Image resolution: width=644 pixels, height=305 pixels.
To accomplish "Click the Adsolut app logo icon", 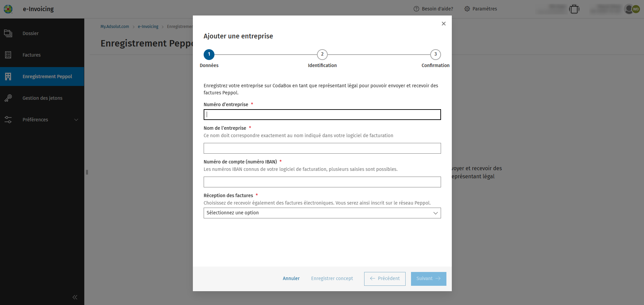I will pos(8,9).
